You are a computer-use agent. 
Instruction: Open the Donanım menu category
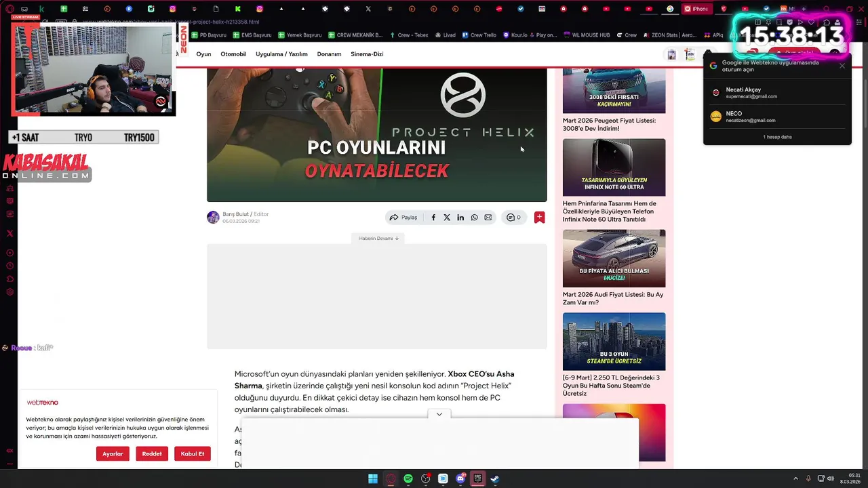(329, 54)
